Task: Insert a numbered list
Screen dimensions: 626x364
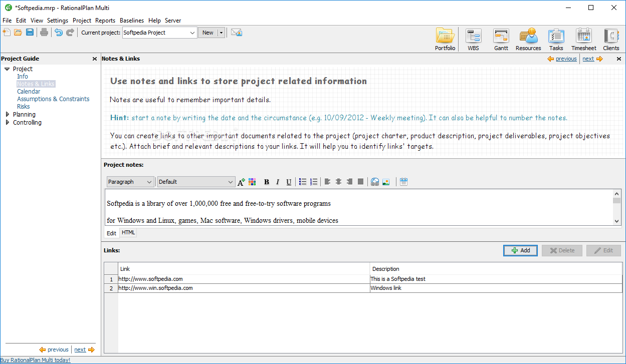Action: point(314,182)
